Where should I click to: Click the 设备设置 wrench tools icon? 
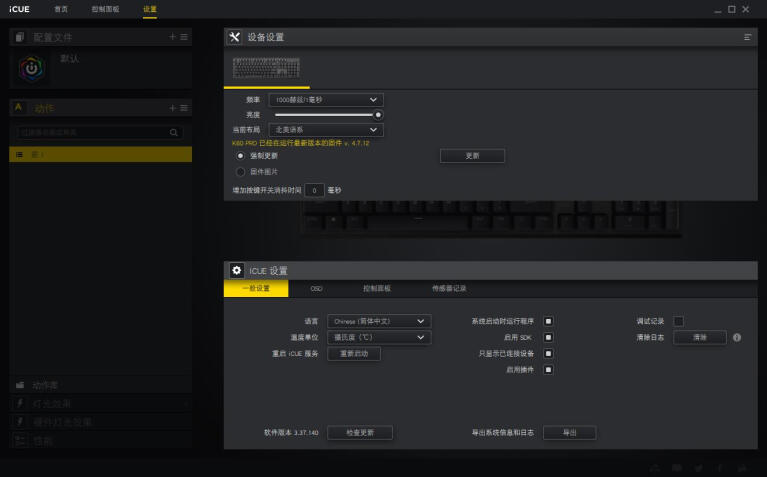click(x=235, y=37)
